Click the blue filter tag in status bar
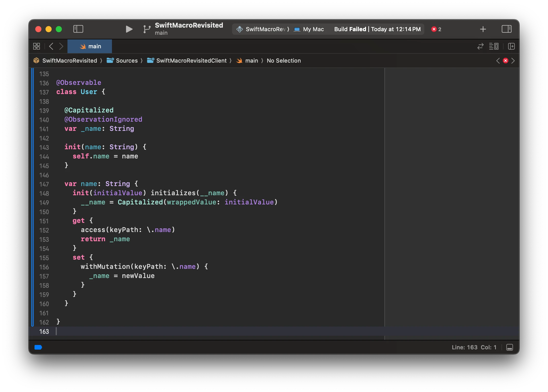This screenshot has width=548, height=392. [x=38, y=347]
